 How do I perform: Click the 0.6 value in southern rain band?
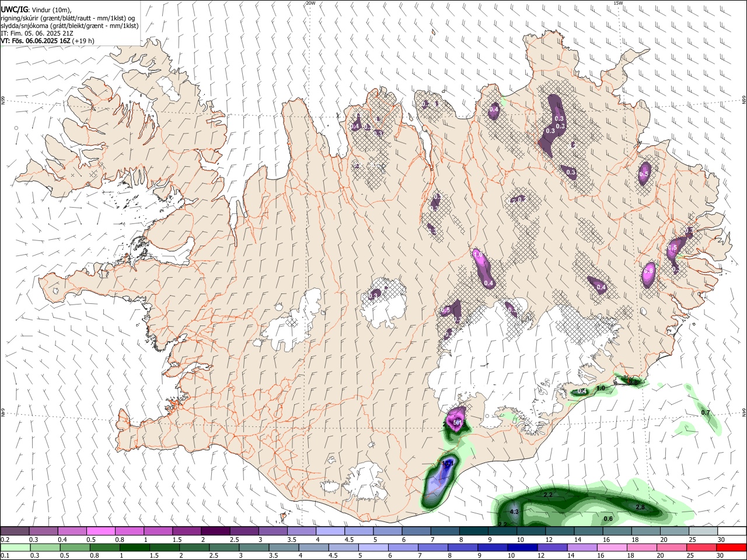pos(608,519)
